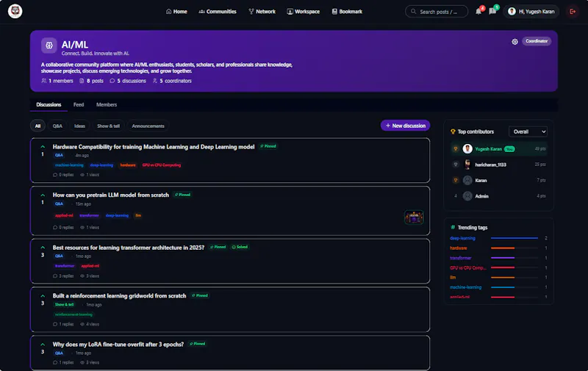The image size is (588, 371).
Task: Upvote the transformer architecture resources discussion
Action: click(43, 248)
